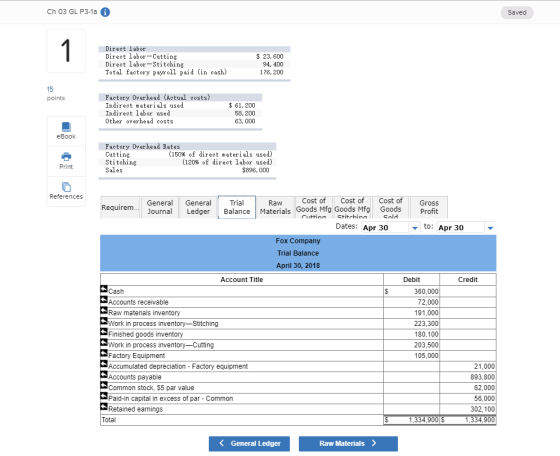560x456 pixels.
Task: Click the Cash debit value 360,000
Action: pyautogui.click(x=426, y=291)
